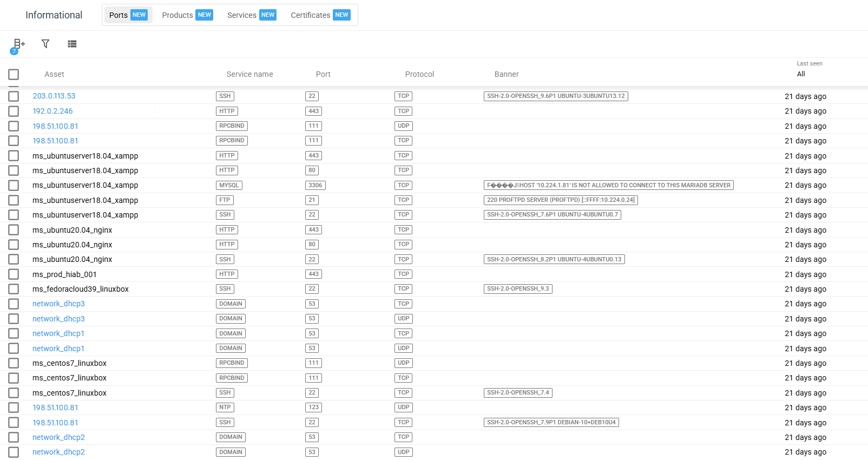Sort by the Banner column header
The image size is (868, 460).
[506, 74]
